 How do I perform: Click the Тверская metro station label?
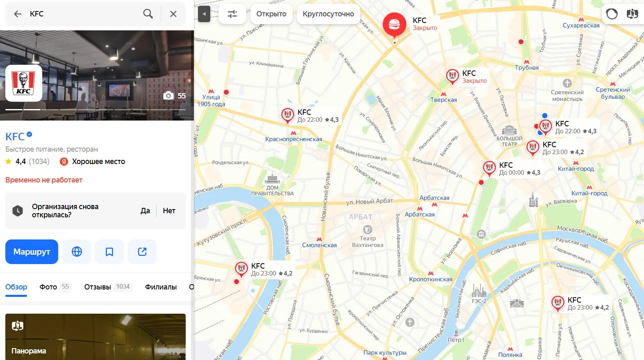pyautogui.click(x=444, y=100)
